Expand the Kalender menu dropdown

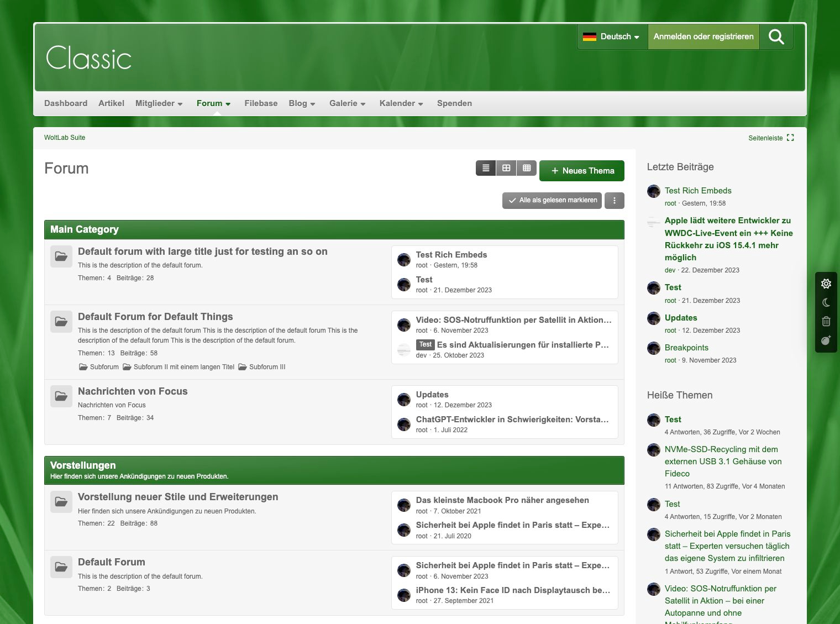[x=401, y=103]
